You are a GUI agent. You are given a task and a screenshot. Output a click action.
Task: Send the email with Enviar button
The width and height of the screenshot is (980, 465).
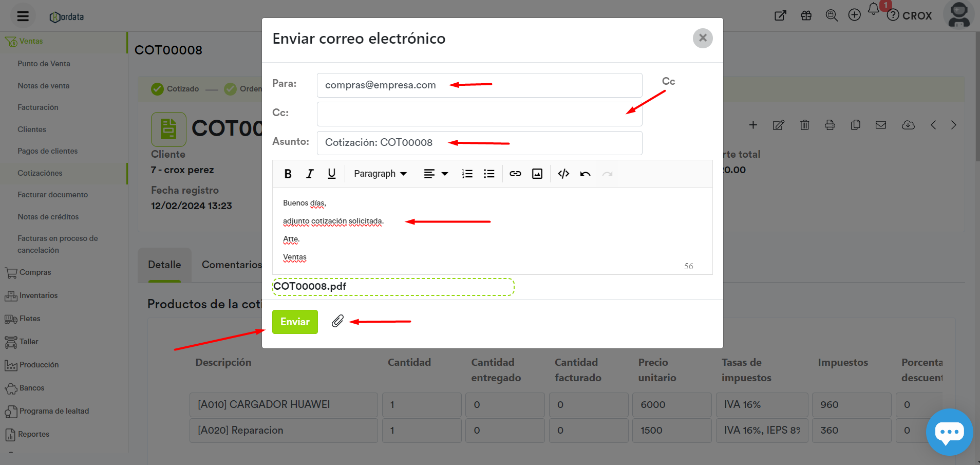click(x=295, y=322)
